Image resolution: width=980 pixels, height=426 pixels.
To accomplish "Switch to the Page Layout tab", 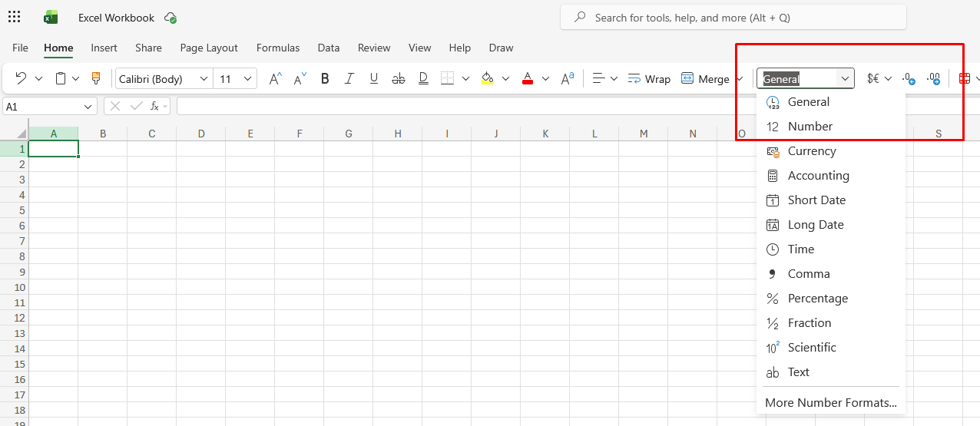I will click(209, 48).
